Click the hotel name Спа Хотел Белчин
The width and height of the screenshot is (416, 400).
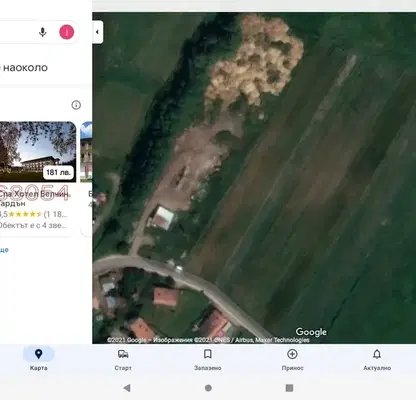point(34,194)
